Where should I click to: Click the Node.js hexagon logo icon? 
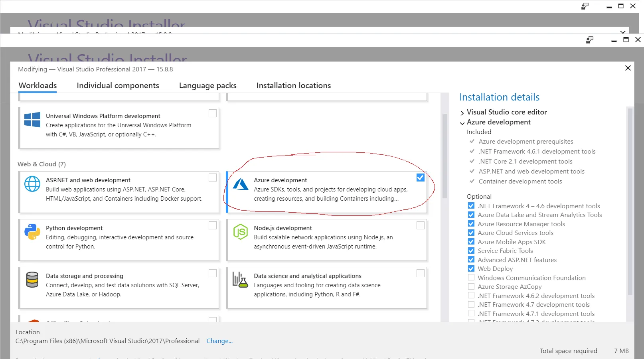click(241, 232)
